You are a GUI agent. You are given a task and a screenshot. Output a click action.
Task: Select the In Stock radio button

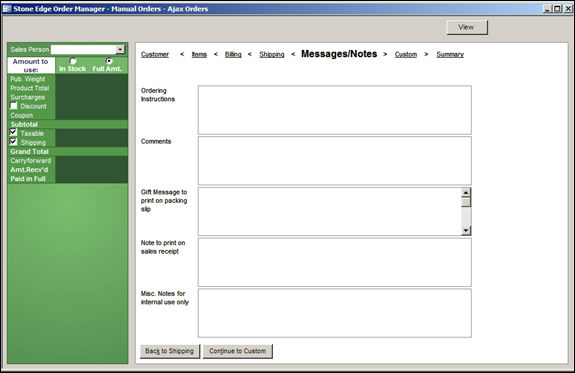pyautogui.click(x=73, y=61)
